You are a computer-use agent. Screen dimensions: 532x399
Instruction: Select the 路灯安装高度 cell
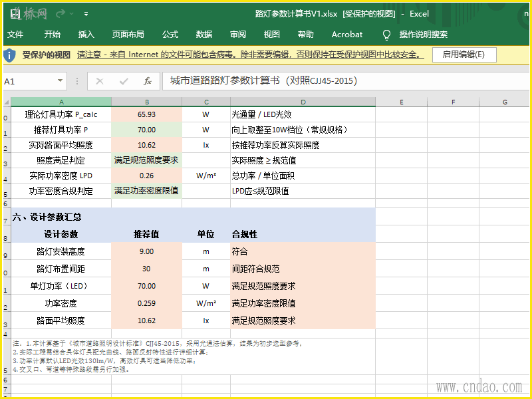pos(61,251)
